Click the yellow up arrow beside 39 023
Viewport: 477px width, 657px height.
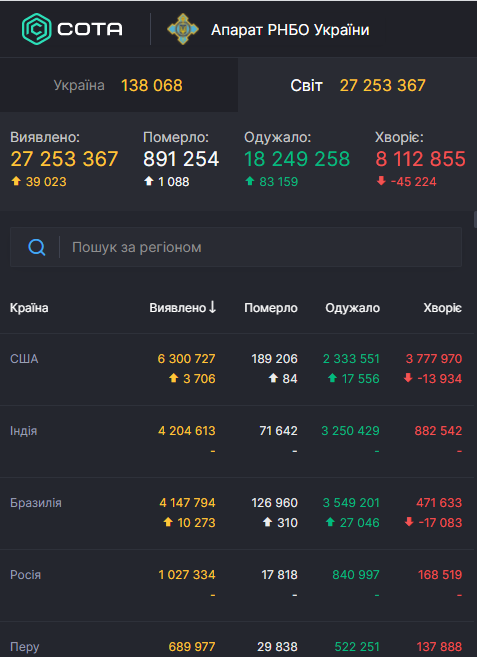tap(16, 181)
